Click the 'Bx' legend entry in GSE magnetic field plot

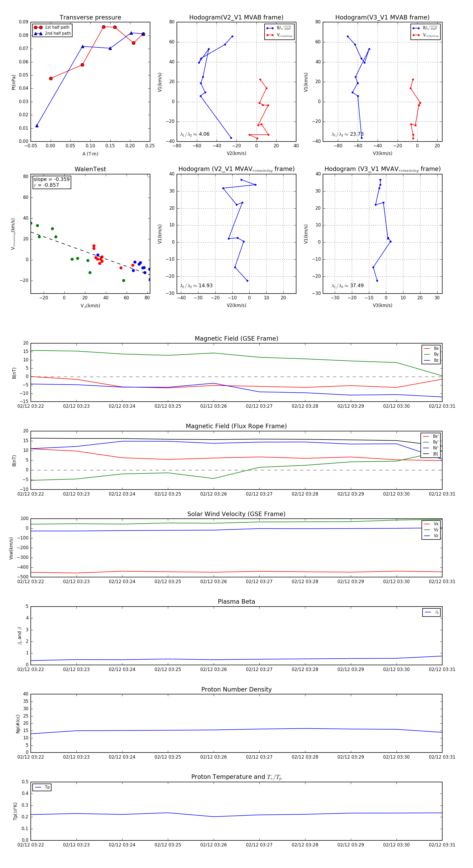click(x=431, y=349)
